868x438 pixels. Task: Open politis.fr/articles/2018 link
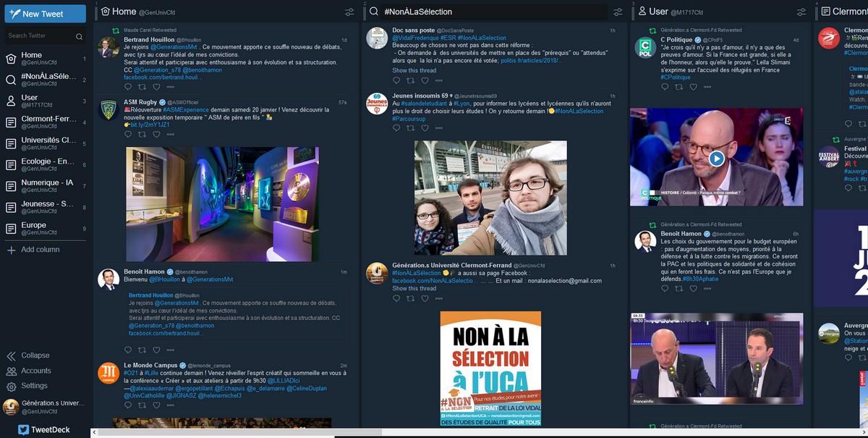click(532, 61)
